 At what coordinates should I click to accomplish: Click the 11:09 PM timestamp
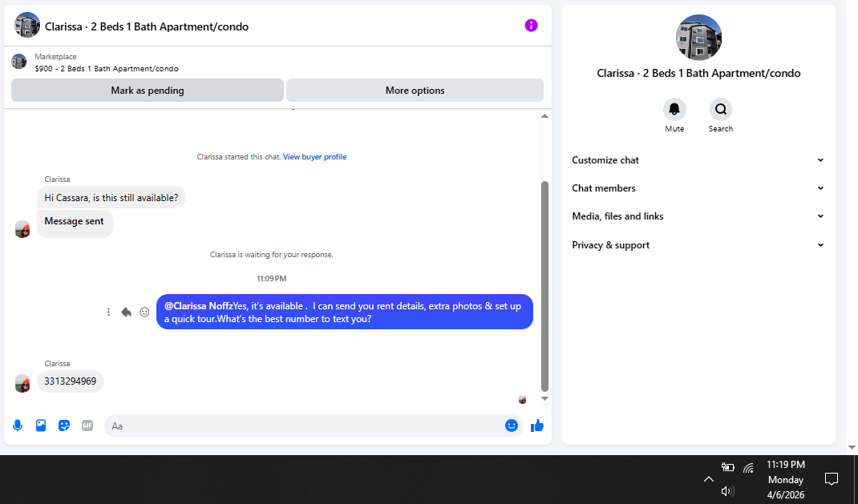271,279
